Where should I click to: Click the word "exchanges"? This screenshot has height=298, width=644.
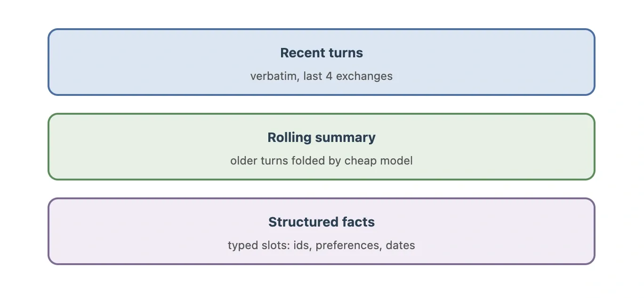364,76
